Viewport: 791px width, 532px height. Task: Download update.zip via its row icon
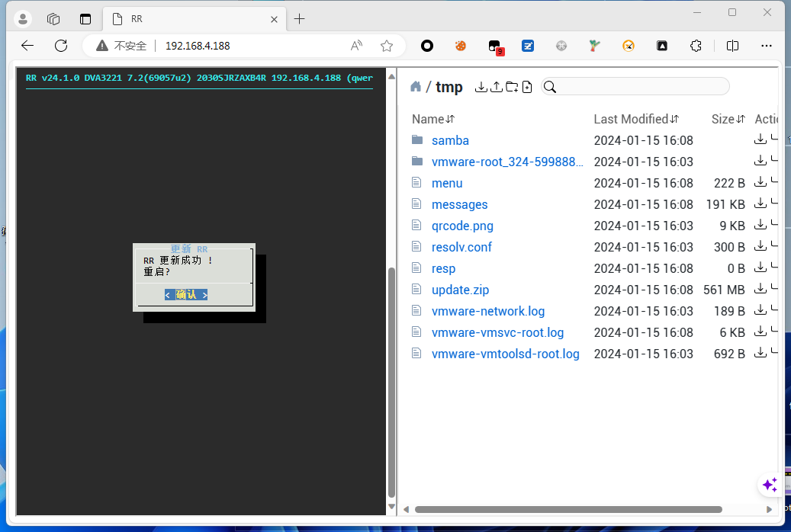760,289
